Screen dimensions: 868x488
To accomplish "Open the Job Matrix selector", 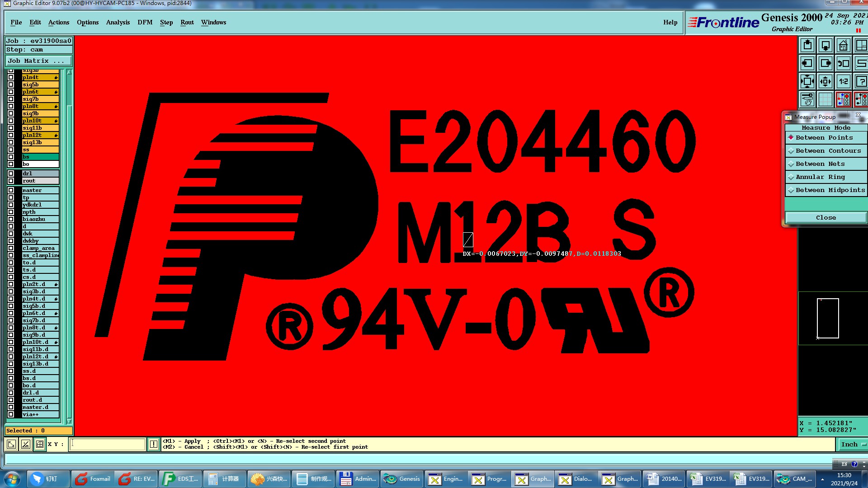I will tap(38, 61).
